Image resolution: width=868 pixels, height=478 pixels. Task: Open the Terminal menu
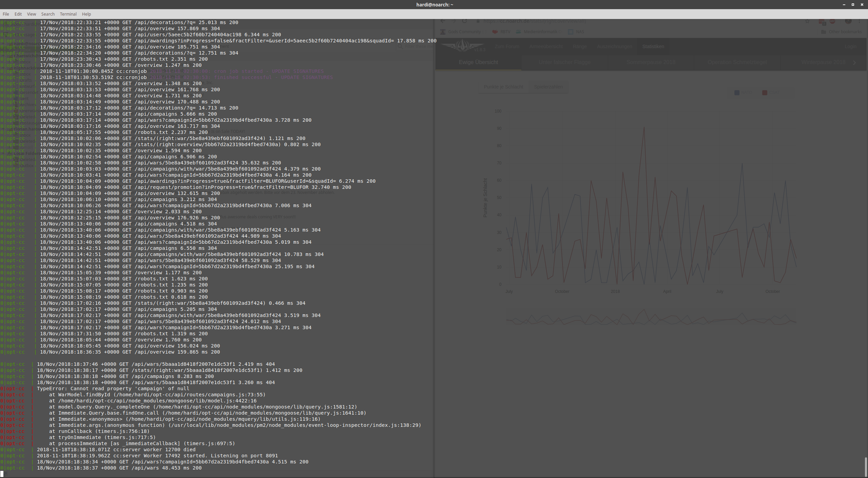68,14
